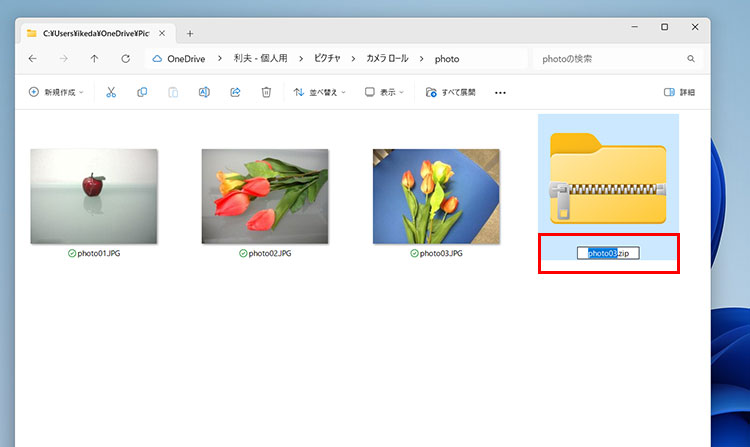Image resolution: width=750 pixels, height=447 pixels.
Task: Minimize the Explorer window
Action: coord(634,27)
